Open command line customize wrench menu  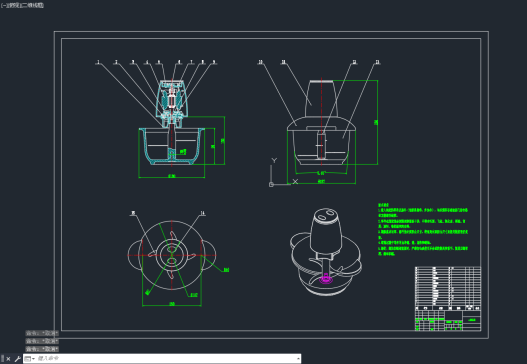[x=17, y=359]
